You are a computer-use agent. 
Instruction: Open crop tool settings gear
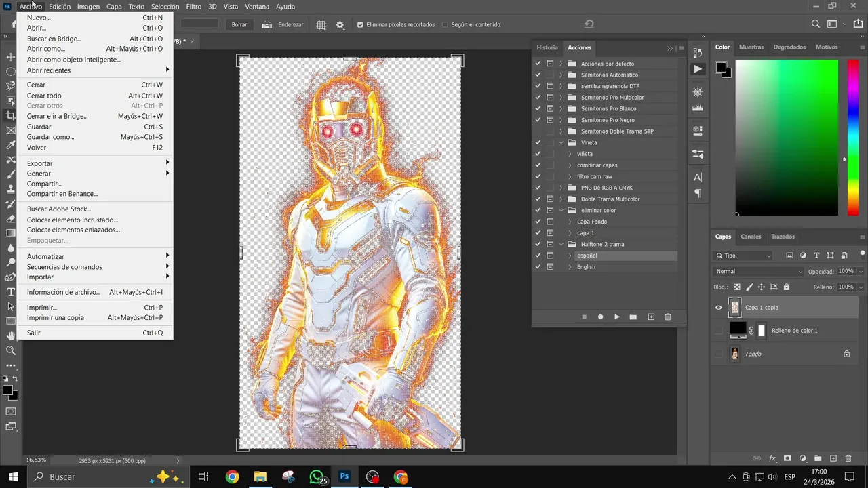tap(340, 24)
